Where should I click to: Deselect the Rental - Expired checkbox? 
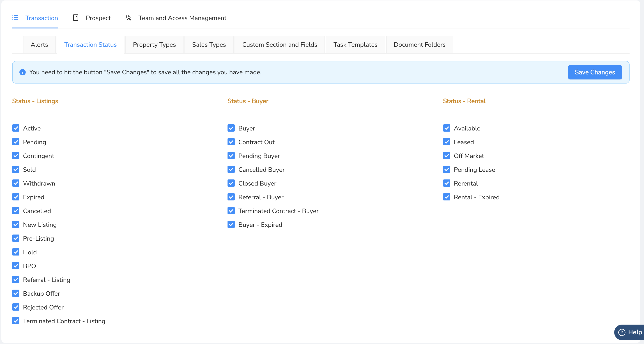point(446,197)
